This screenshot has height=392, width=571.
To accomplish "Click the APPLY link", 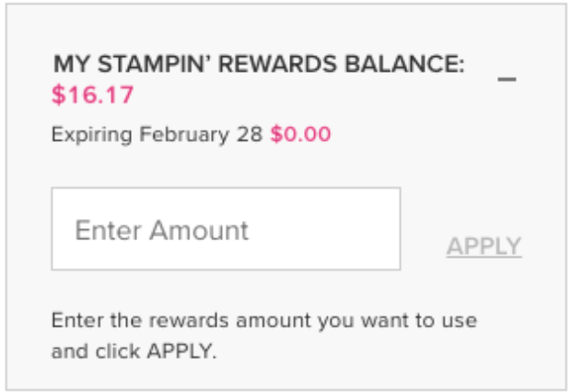I will pos(484,247).
